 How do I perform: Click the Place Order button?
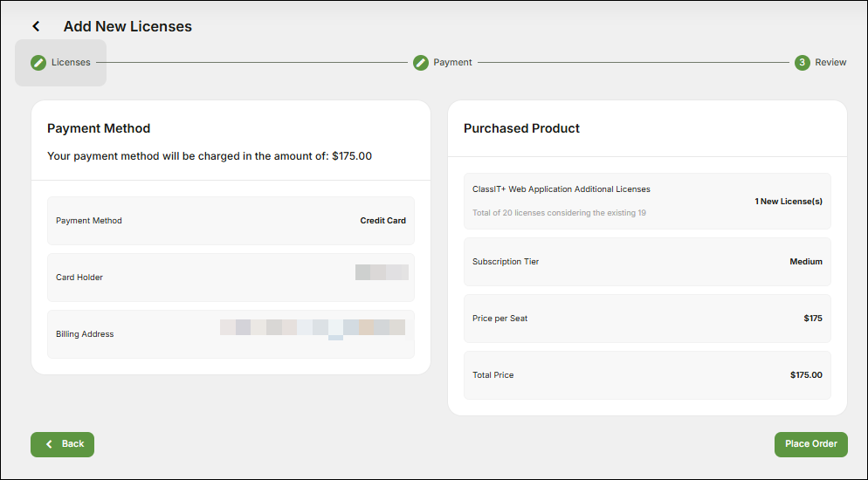pyautogui.click(x=811, y=444)
